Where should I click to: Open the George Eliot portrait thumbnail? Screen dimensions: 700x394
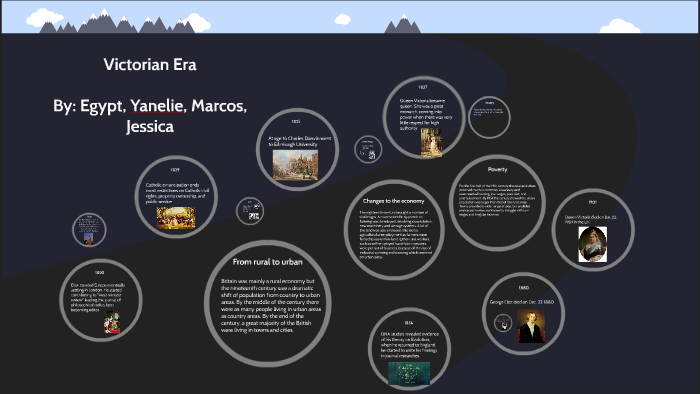click(531, 326)
